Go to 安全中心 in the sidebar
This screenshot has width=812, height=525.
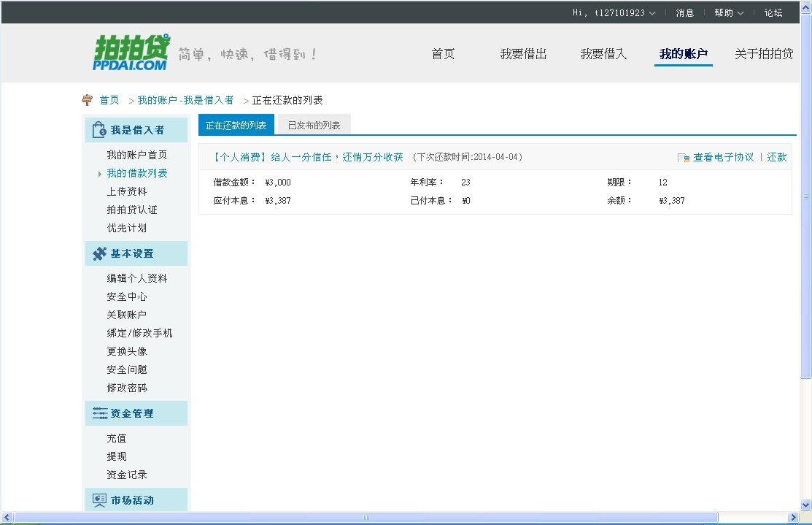tap(127, 296)
